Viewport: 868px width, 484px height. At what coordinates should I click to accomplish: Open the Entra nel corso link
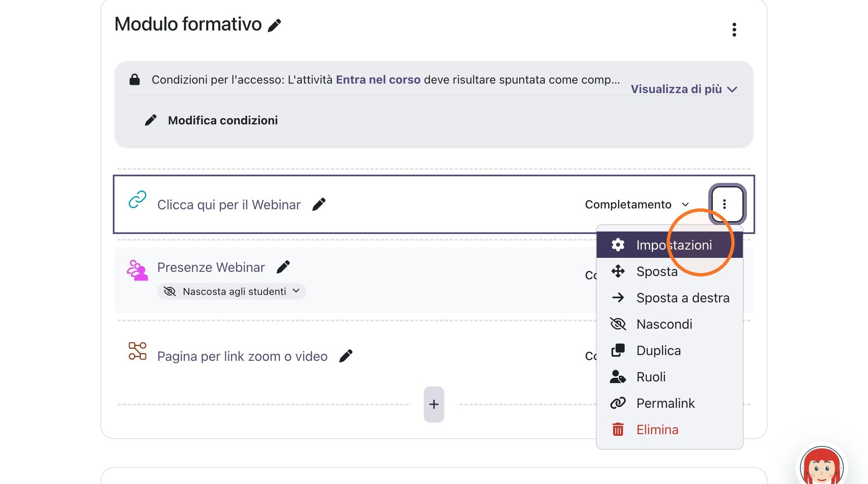click(x=378, y=79)
